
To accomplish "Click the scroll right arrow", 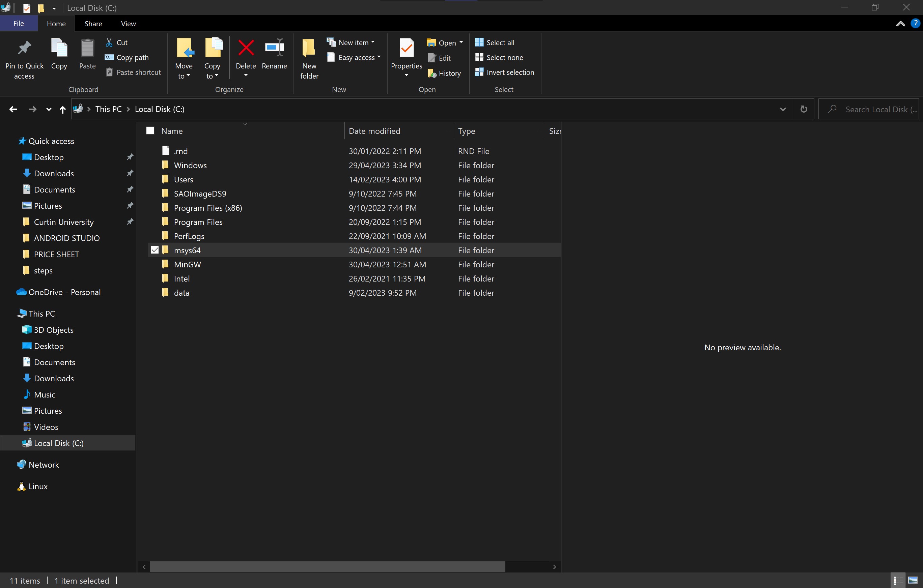I will pyautogui.click(x=554, y=566).
